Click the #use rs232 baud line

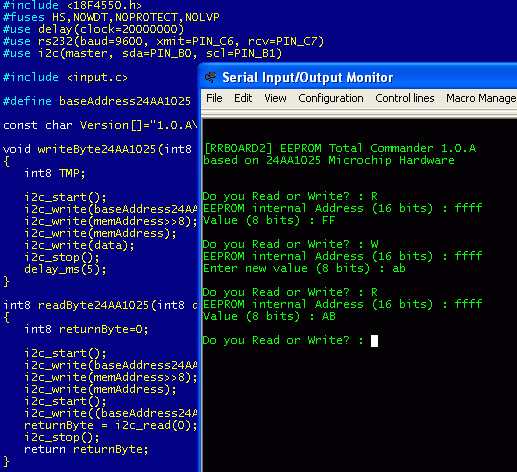163,41
